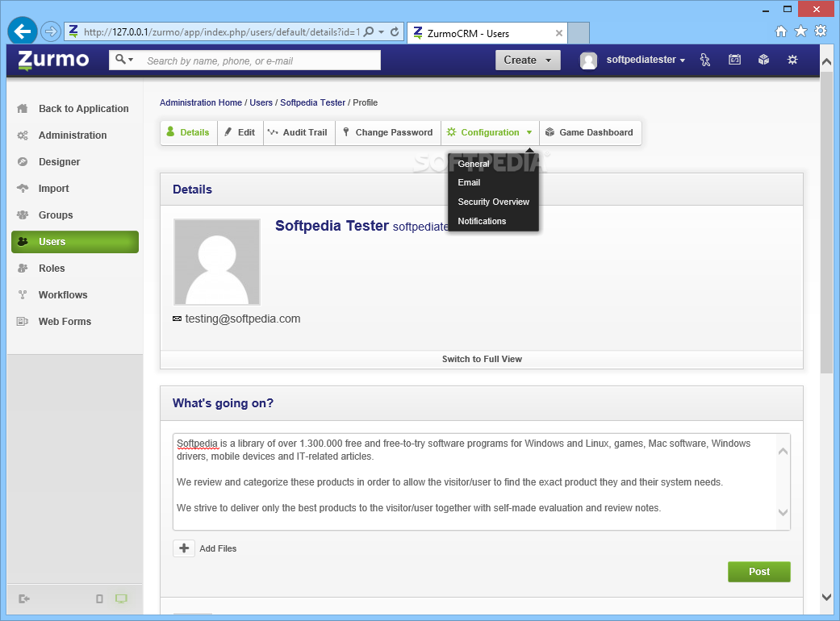Open Roles in sidebar
The height and width of the screenshot is (621, 840).
point(52,269)
